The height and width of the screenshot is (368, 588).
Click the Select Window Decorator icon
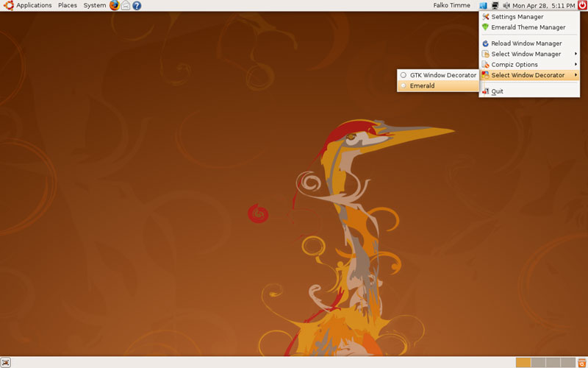pos(486,75)
